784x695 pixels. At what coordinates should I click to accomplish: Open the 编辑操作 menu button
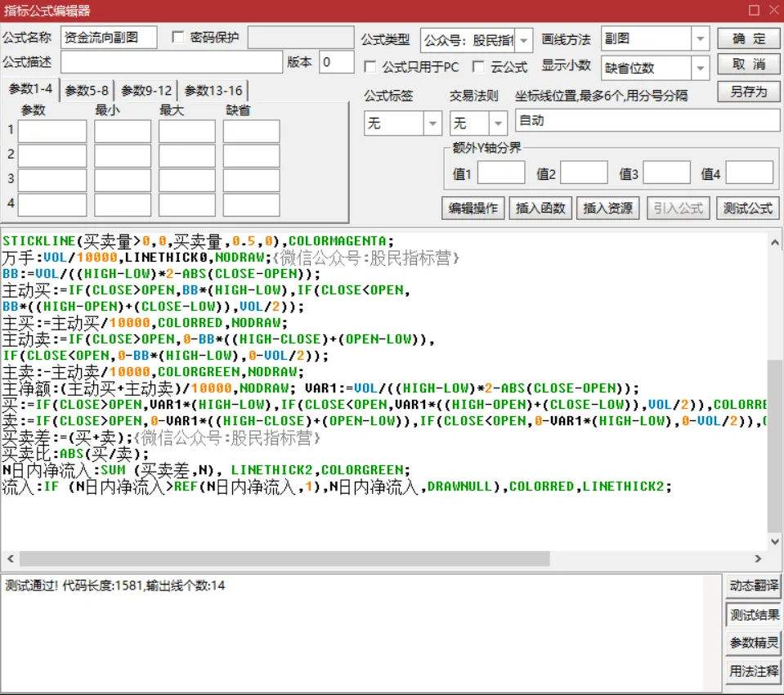[x=473, y=208]
